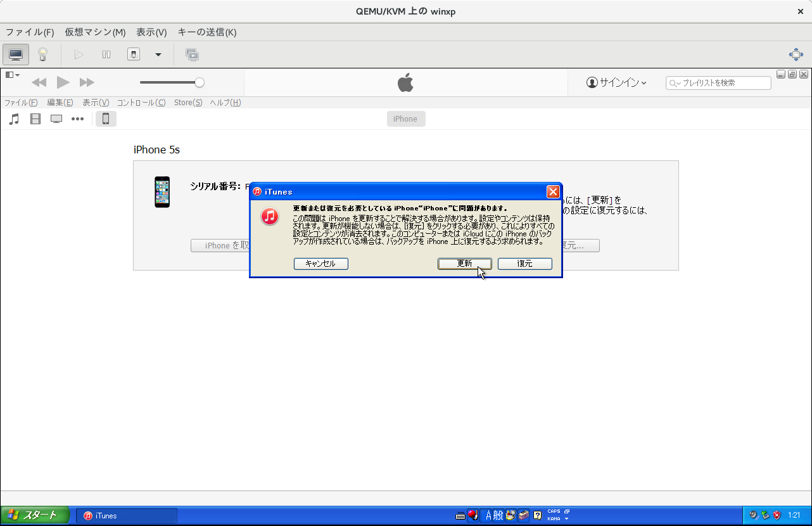Click the system clock 1:21
The height and width of the screenshot is (526, 812).
(x=794, y=516)
